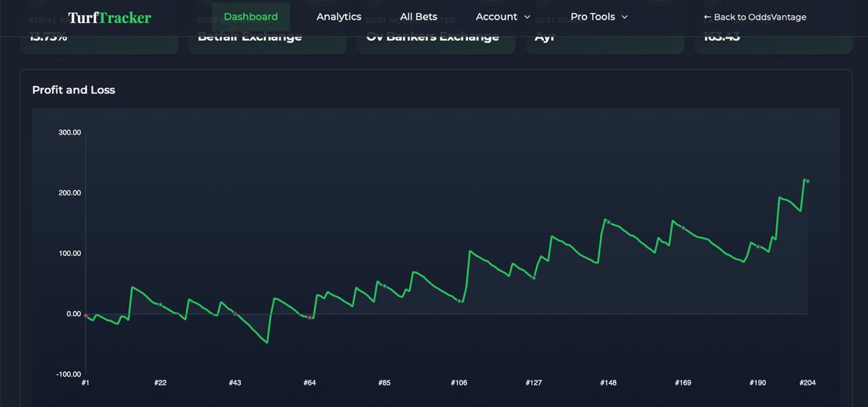Image resolution: width=868 pixels, height=407 pixels.
Task: Click the #64 x-axis label
Action: tap(310, 383)
